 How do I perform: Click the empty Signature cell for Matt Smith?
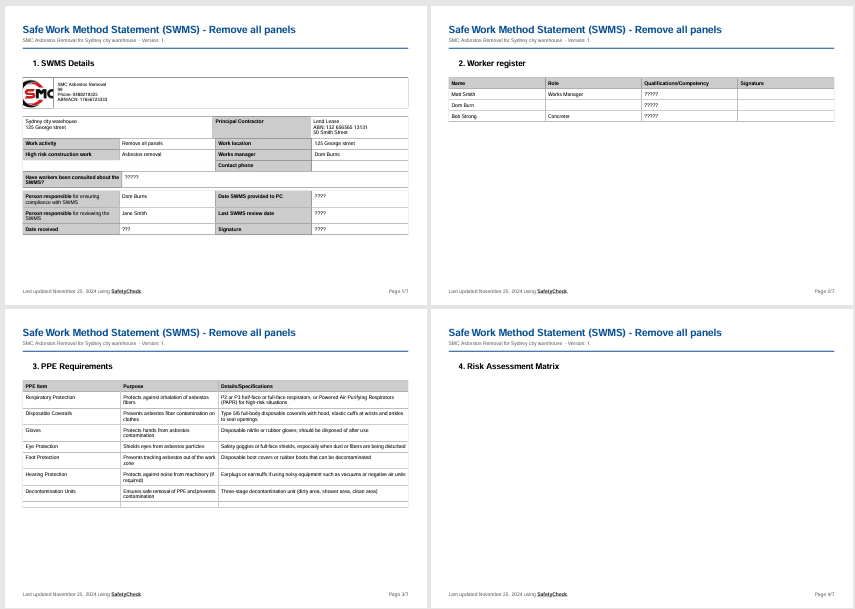pos(785,94)
